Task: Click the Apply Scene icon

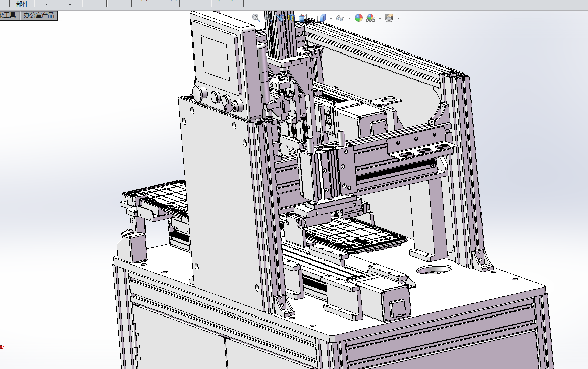Action: pos(370,18)
